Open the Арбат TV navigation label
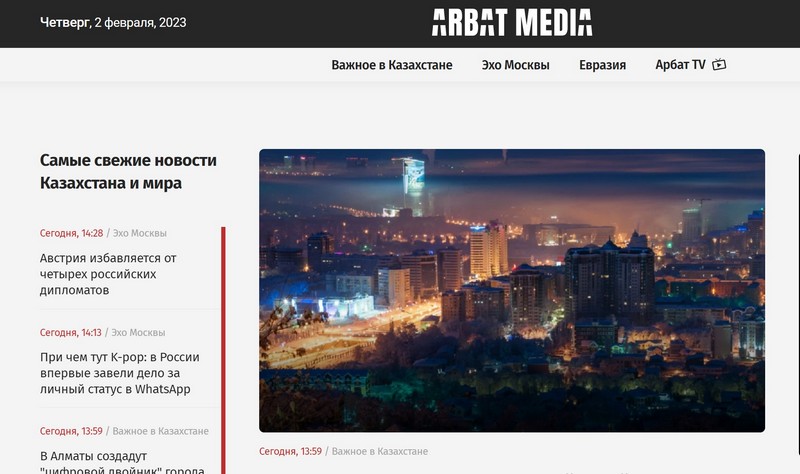The height and width of the screenshot is (474, 800). click(x=680, y=65)
